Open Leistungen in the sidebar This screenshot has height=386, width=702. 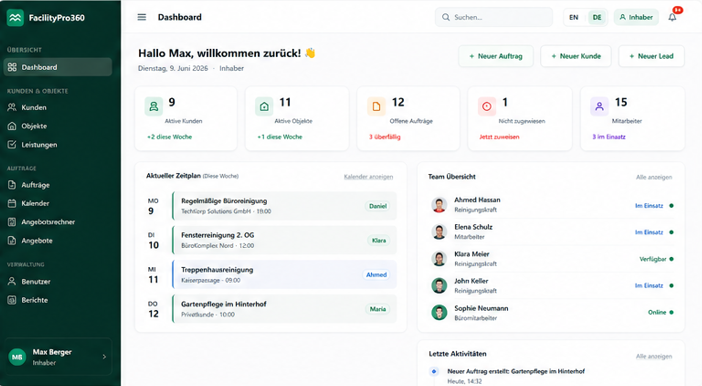click(x=58, y=145)
